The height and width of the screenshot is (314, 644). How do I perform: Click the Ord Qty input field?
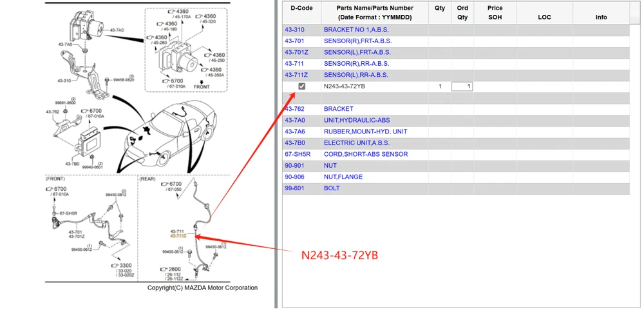pyautogui.click(x=461, y=86)
